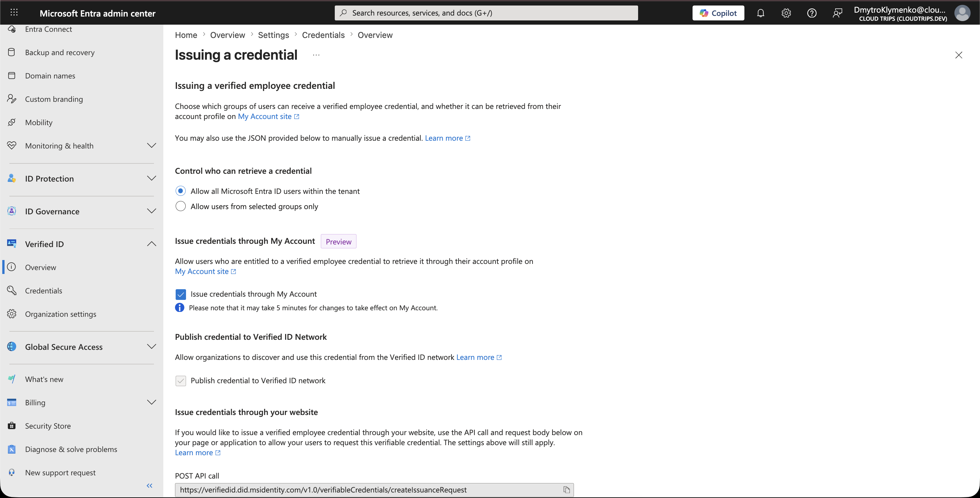The height and width of the screenshot is (498, 980).
Task: Select Allow all Microsoft Entra ID users
Action: (181, 191)
